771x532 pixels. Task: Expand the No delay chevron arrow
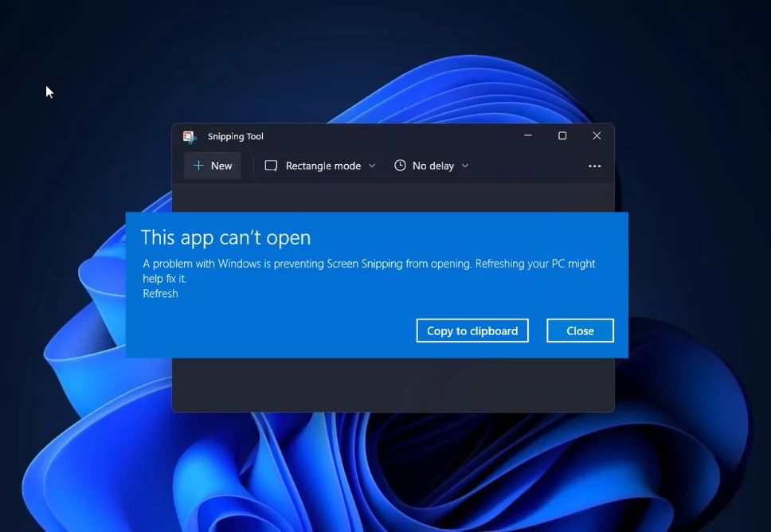(x=465, y=166)
